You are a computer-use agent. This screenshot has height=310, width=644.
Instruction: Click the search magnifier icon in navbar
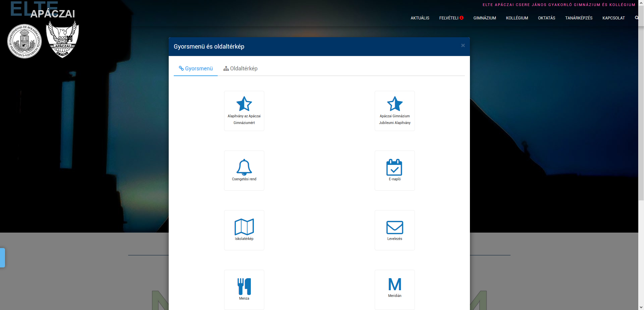click(x=636, y=18)
